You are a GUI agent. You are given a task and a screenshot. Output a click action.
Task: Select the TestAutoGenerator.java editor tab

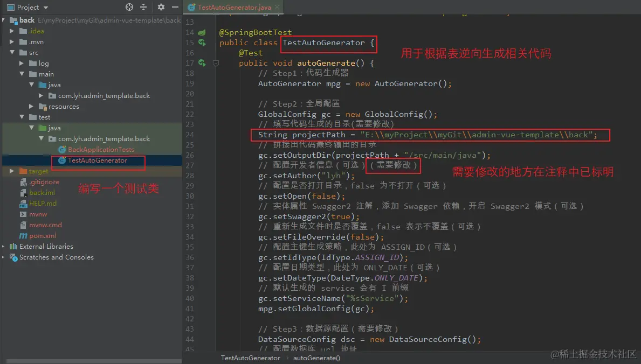[x=235, y=7]
